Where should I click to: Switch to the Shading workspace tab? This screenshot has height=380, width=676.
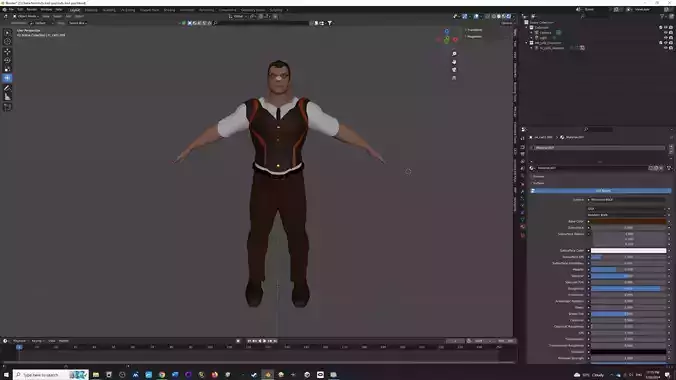click(169, 10)
